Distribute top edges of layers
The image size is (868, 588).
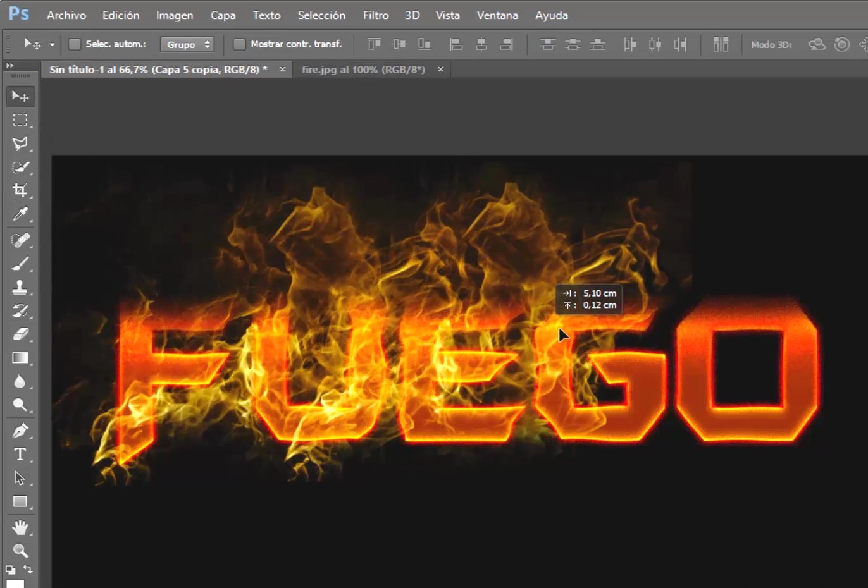pos(548,44)
